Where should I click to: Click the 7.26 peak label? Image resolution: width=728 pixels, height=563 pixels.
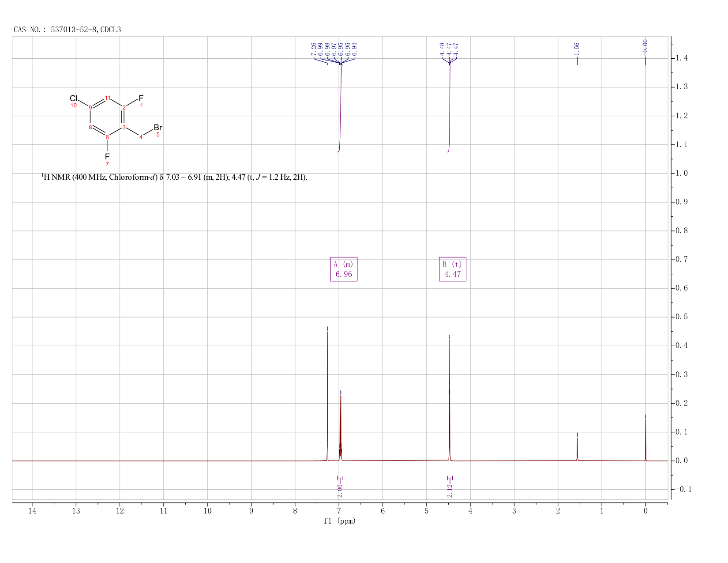click(314, 49)
